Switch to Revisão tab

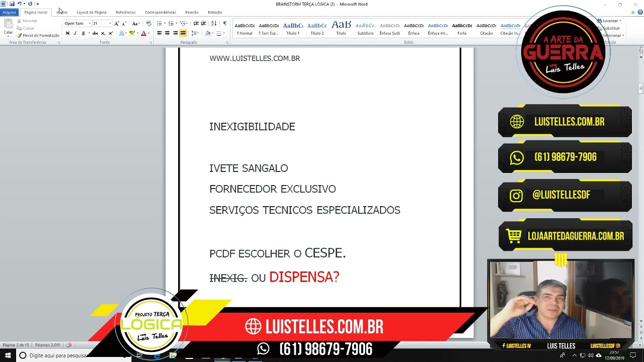point(192,12)
